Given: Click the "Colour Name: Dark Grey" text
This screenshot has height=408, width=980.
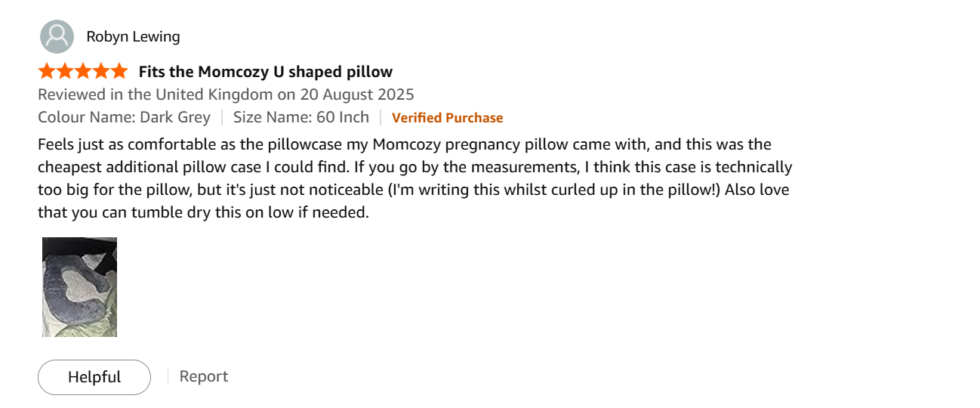Looking at the screenshot, I should click(124, 117).
